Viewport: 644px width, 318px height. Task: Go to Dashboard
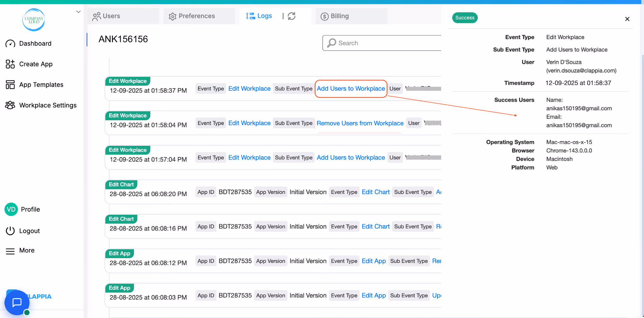click(x=35, y=43)
